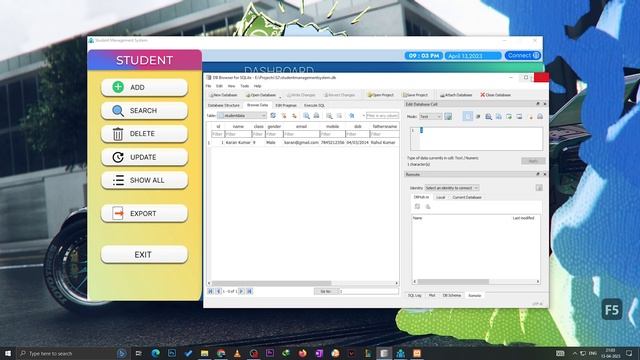Viewport: 640px width, 360px height.
Task: Switch to Browse Data tab
Action: click(258, 105)
